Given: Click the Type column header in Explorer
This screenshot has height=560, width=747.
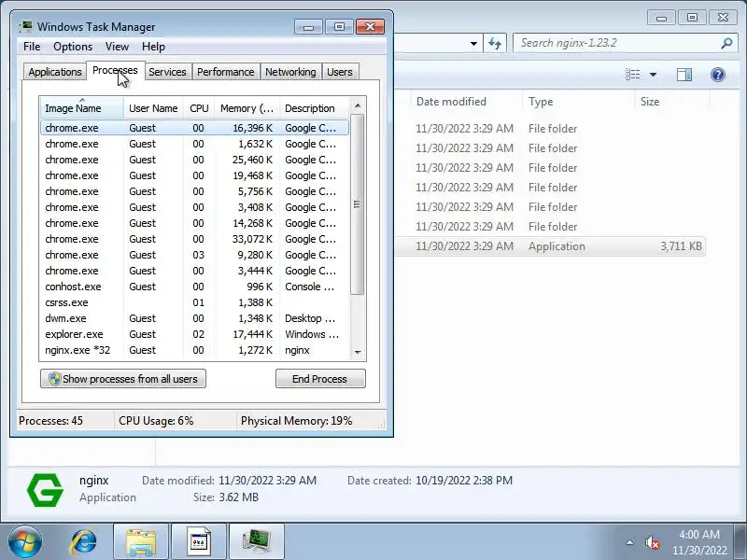Looking at the screenshot, I should coord(578,102).
